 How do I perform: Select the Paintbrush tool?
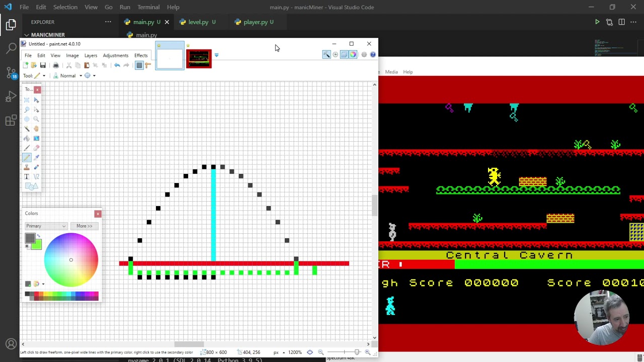(x=27, y=148)
